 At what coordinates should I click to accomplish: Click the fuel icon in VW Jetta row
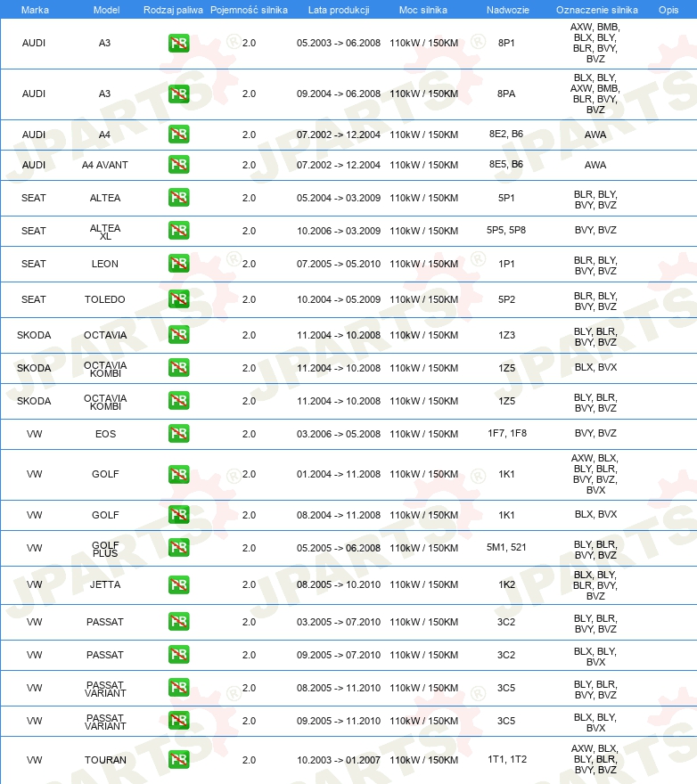178,584
